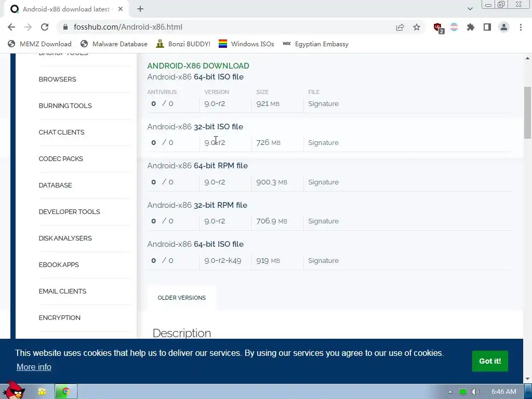Download Android-x86 32-bit RPM file

point(197,205)
